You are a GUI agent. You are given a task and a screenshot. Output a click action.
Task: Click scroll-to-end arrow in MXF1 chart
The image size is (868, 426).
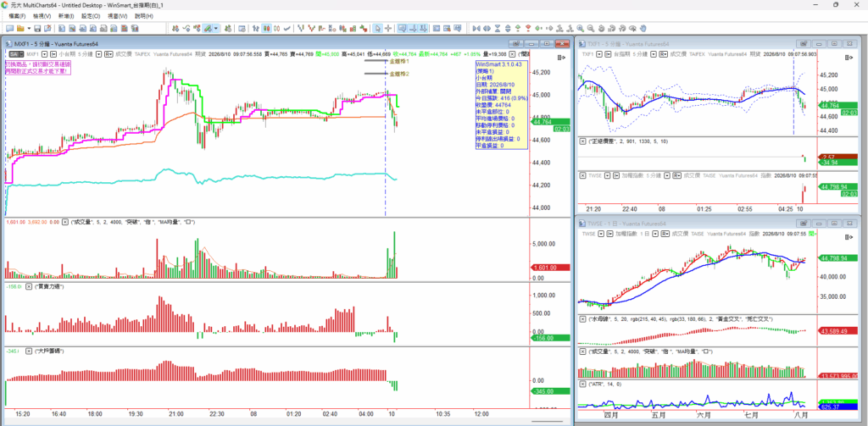coord(561,57)
